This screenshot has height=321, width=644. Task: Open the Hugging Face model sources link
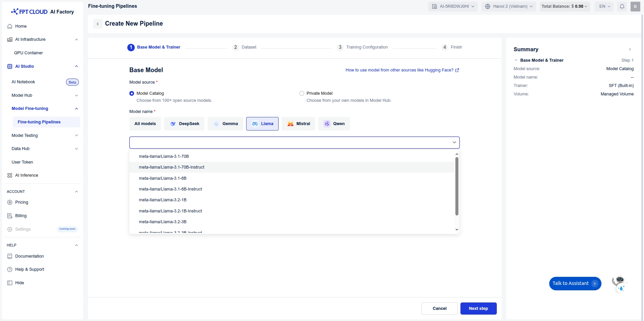402,70
